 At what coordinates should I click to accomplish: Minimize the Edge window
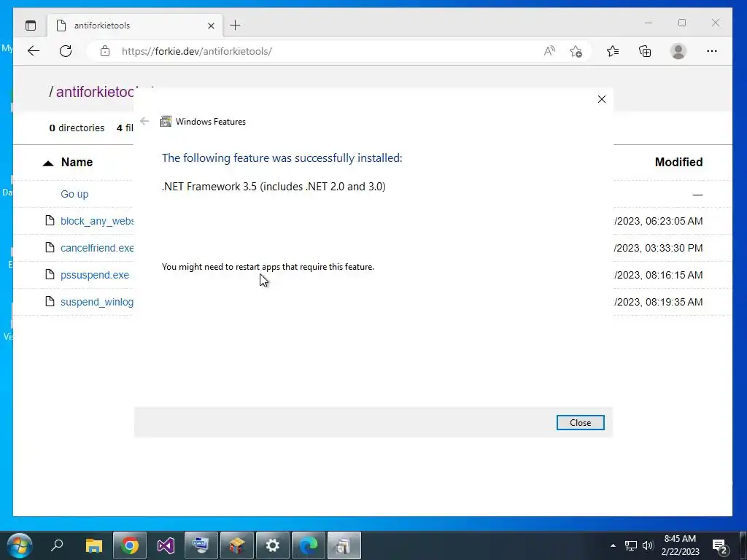649,23
